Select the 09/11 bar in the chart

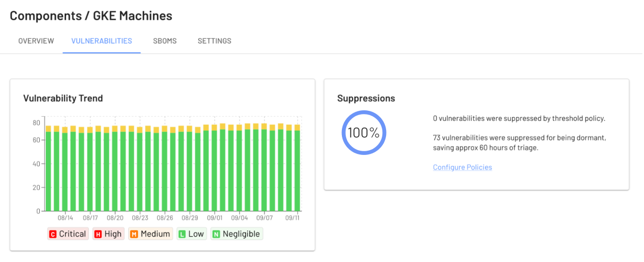pos(297,167)
